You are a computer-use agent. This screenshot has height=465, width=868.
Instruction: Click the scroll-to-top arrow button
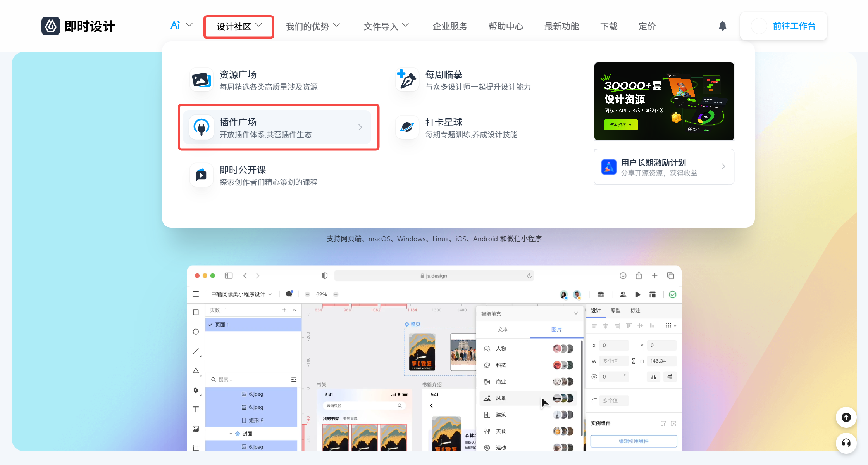(846, 417)
